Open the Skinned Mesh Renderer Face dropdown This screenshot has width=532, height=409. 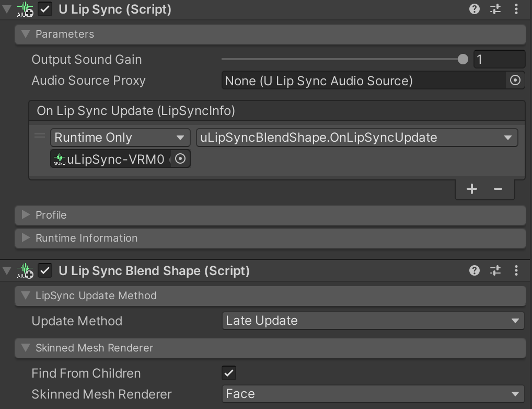[x=373, y=394]
